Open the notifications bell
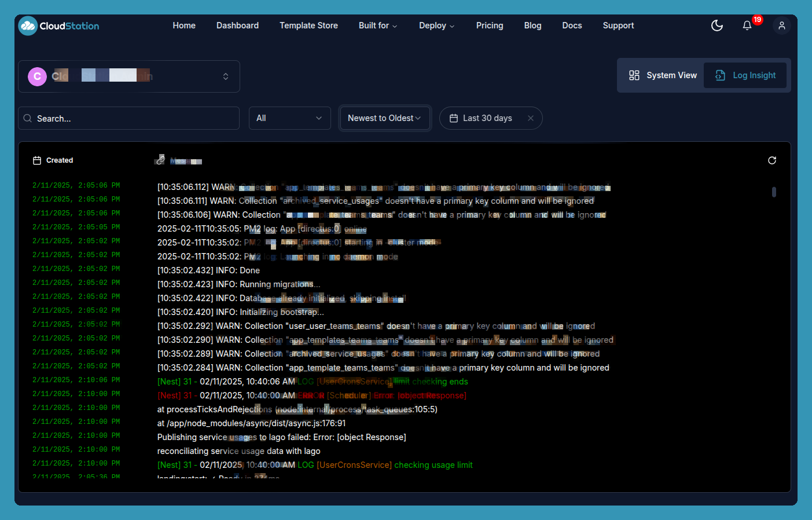Screen dimensions: 812x520 click(x=747, y=25)
